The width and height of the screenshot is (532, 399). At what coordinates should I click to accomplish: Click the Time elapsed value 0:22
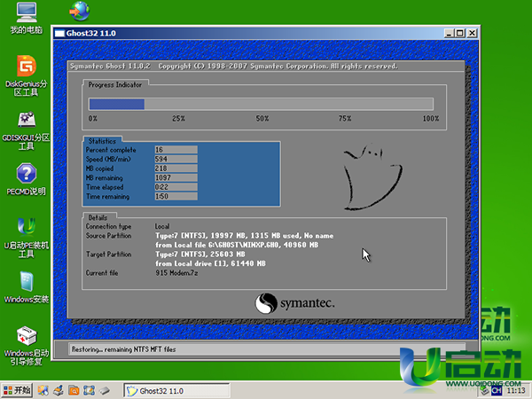click(x=176, y=187)
